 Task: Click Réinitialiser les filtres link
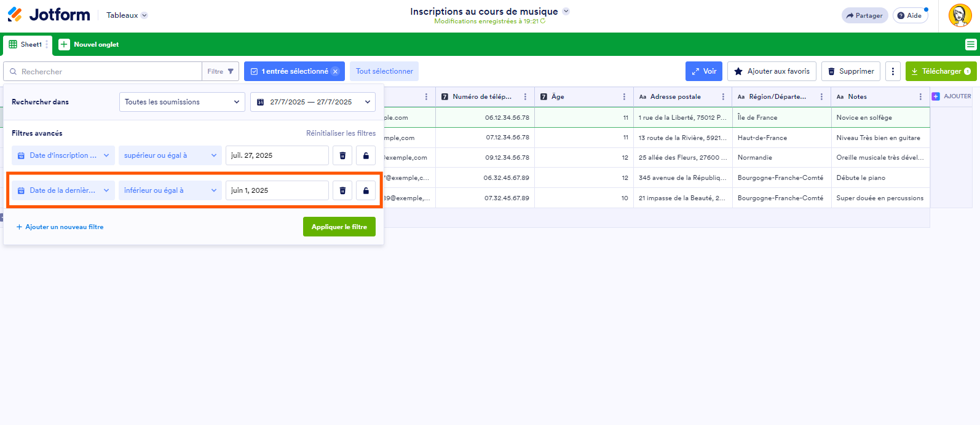coord(341,133)
